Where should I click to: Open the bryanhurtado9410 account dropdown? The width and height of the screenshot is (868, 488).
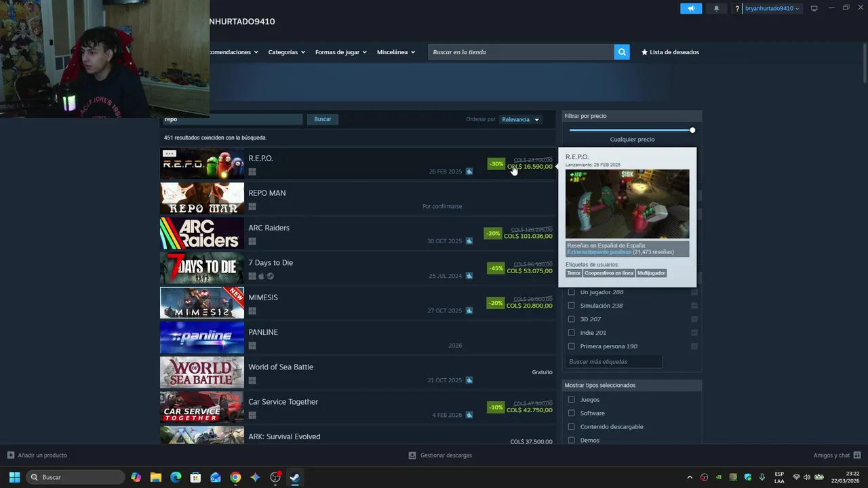pos(772,9)
